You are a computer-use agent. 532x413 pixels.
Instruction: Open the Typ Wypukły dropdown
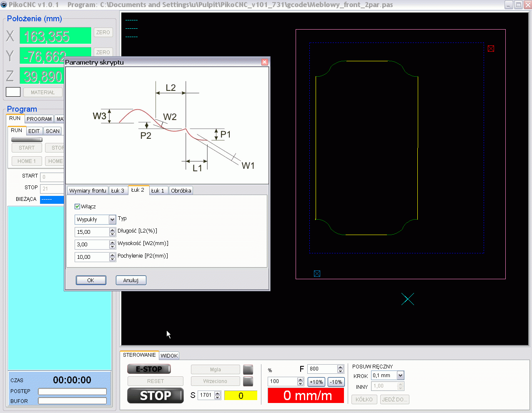pyautogui.click(x=112, y=219)
